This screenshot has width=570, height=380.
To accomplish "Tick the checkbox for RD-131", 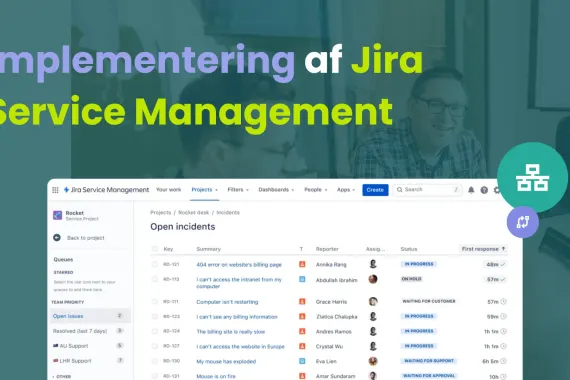I will pos(155,376).
